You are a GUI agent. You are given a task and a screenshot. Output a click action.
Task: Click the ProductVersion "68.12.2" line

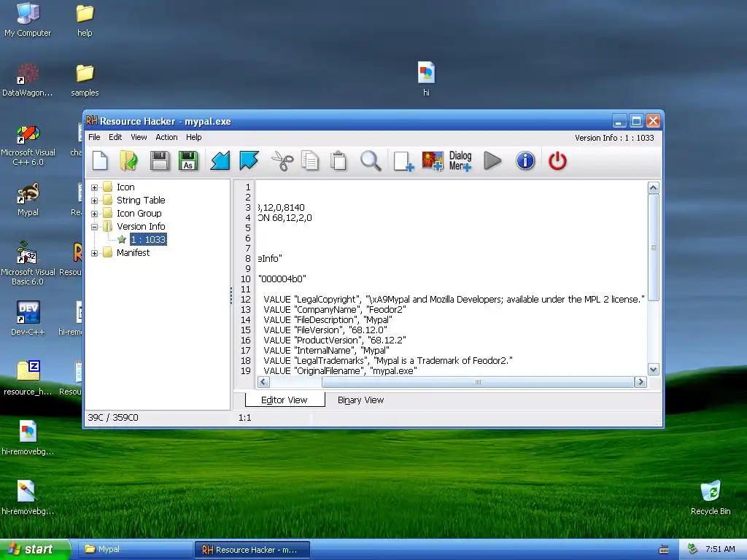tap(335, 340)
